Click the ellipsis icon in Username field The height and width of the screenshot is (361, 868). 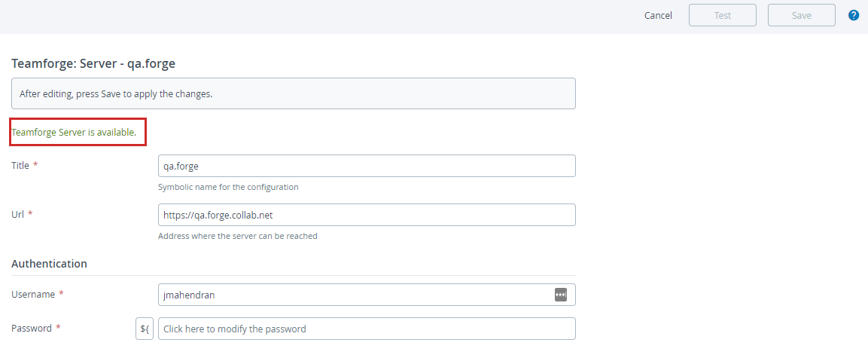click(560, 295)
